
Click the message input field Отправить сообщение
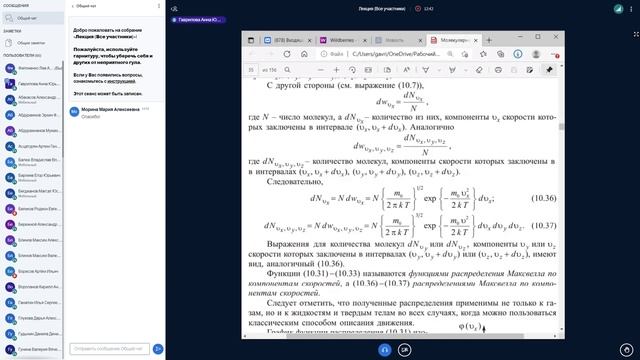(109, 349)
